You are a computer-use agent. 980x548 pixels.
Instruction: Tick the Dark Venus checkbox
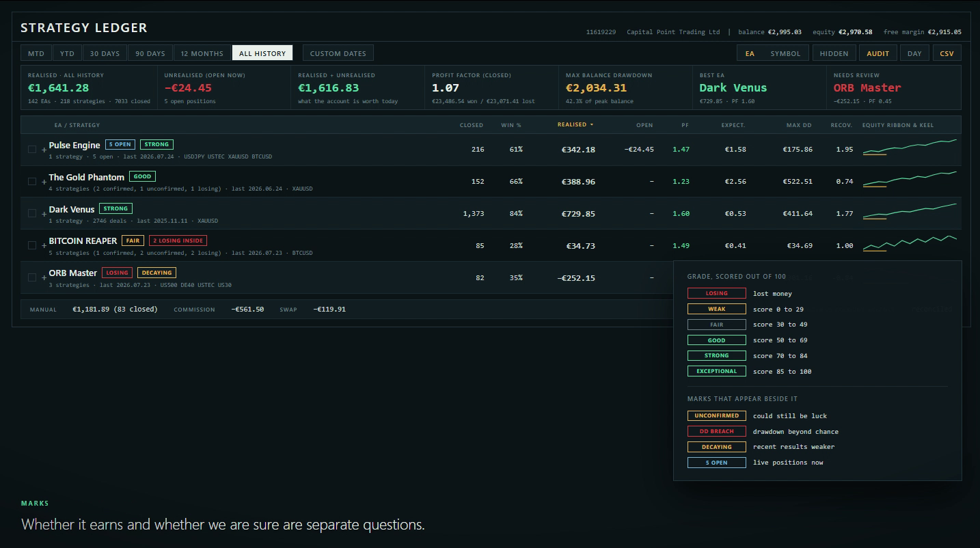(32, 213)
